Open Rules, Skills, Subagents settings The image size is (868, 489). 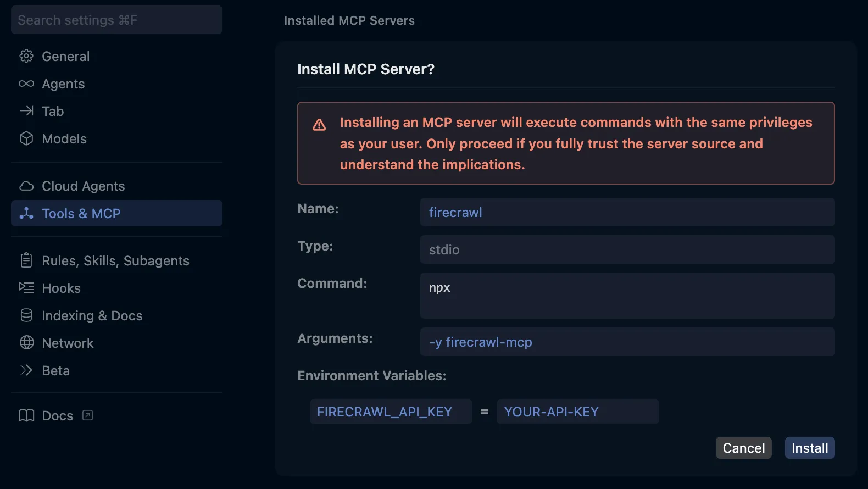(115, 260)
